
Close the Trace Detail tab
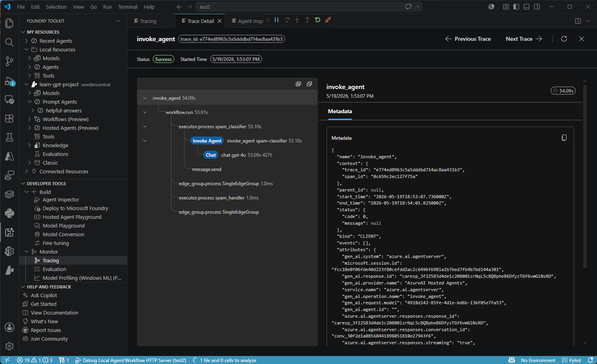(219, 21)
